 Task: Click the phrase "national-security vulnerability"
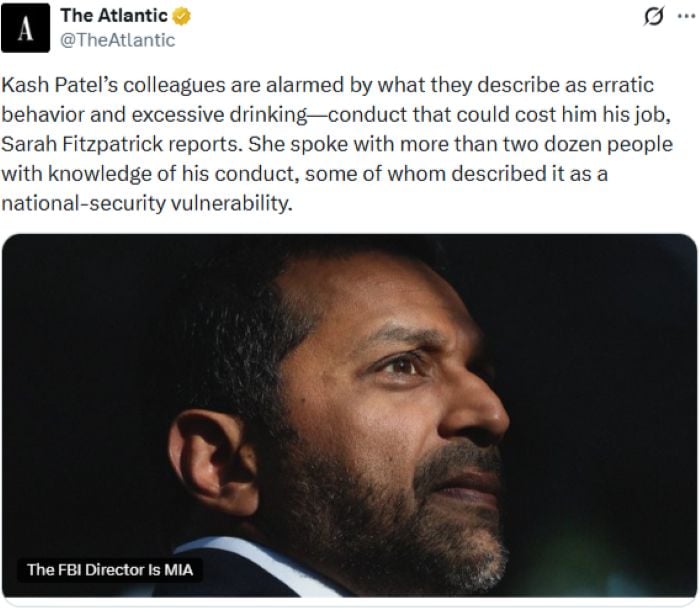(148, 203)
